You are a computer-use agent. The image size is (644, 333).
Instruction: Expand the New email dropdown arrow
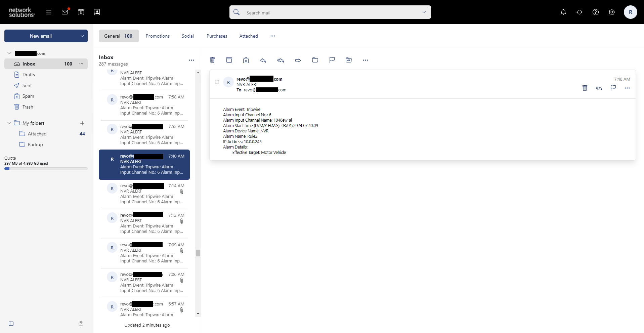[82, 36]
